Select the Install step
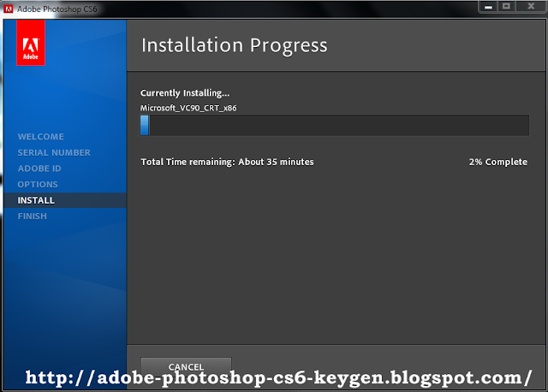The height and width of the screenshot is (392, 548). point(65,200)
